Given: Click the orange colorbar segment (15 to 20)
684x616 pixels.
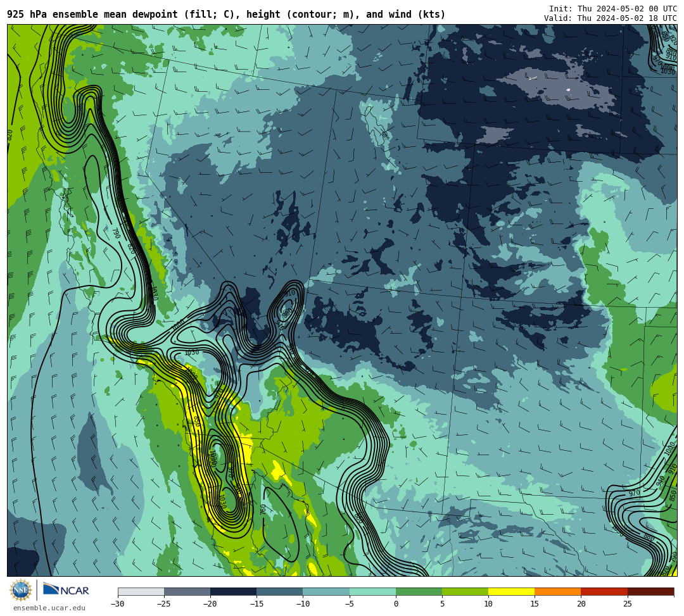Looking at the screenshot, I should pos(558,591).
